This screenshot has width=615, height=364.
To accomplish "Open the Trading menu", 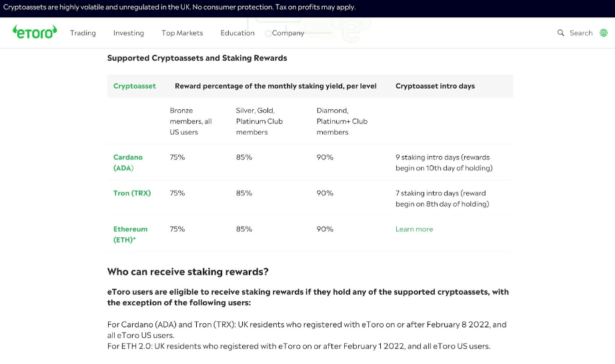I will tap(83, 33).
